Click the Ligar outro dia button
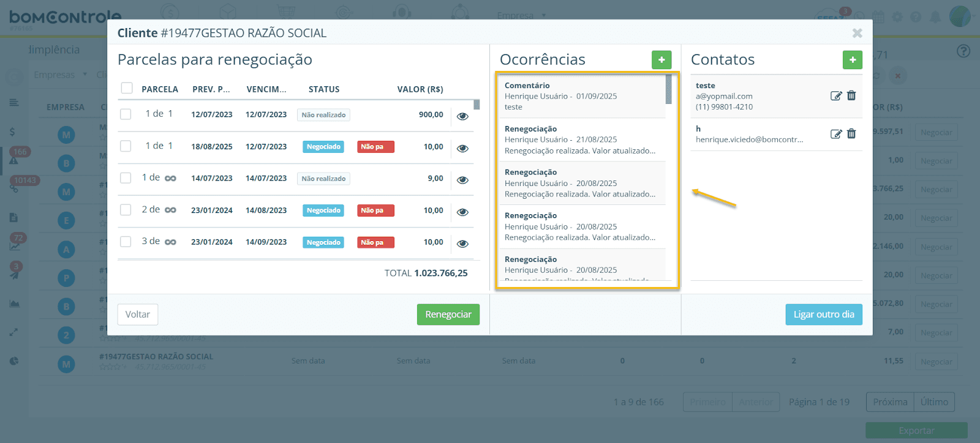This screenshot has height=443, width=980. 824,315
